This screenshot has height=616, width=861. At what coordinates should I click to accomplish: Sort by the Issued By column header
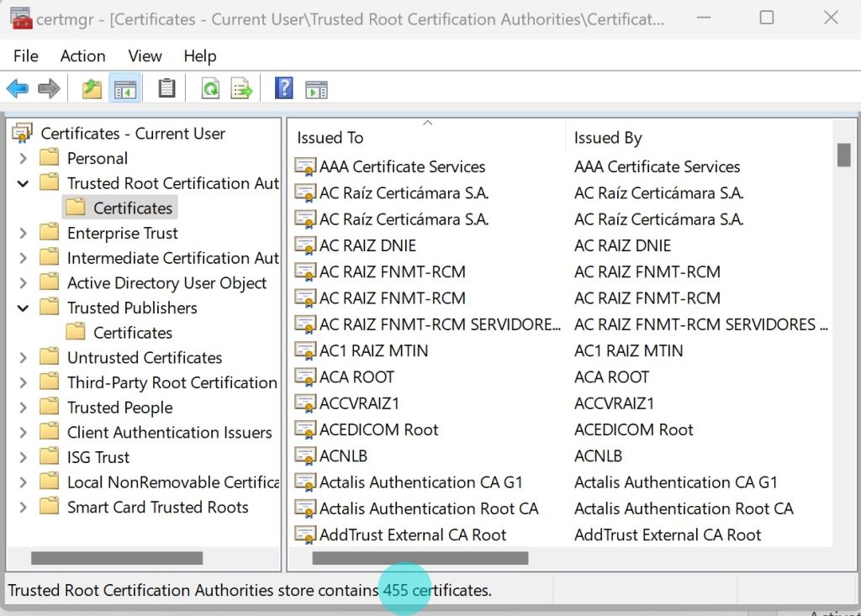[699, 137]
